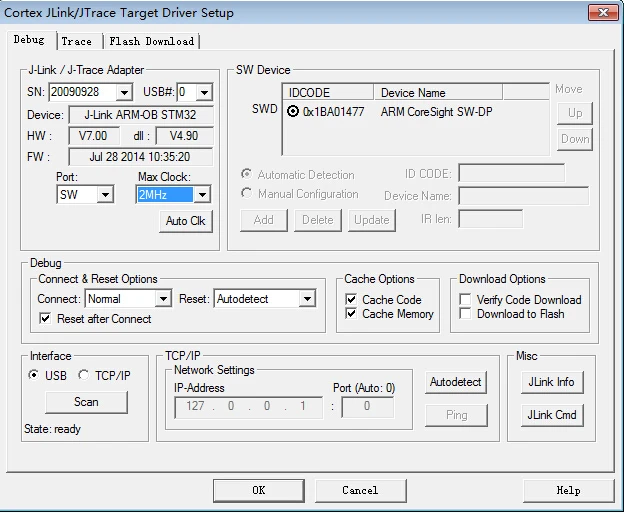This screenshot has height=514, width=624.
Task: Open the SN serial number dropdown
Action: [x=125, y=93]
